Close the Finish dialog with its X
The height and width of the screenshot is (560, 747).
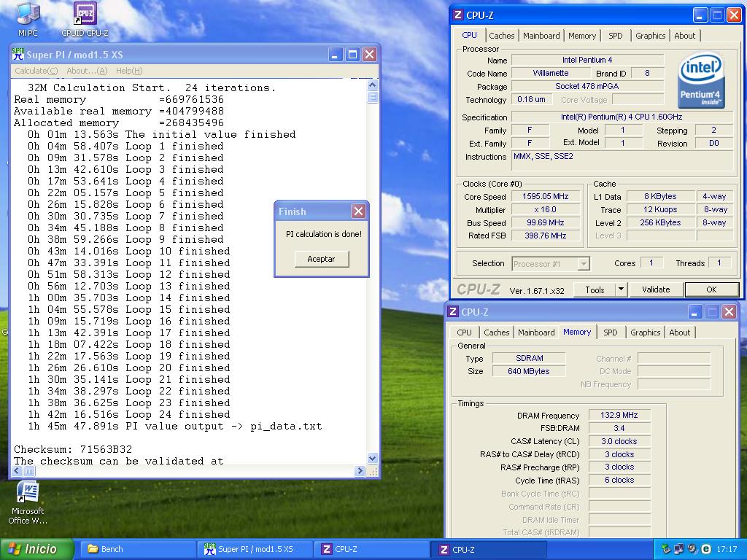358,211
